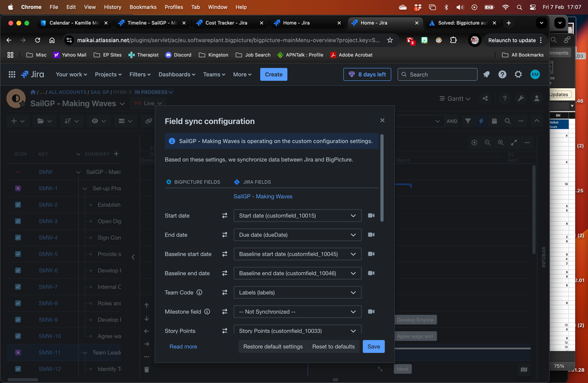Open the BigPicture wrench configuration icon
This screenshot has height=383, width=588.
click(x=520, y=98)
